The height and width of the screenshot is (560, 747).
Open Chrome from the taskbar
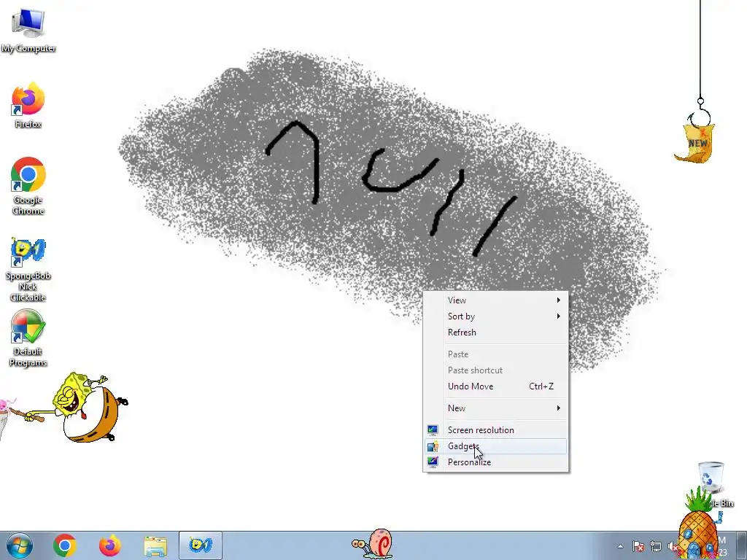[x=65, y=545]
